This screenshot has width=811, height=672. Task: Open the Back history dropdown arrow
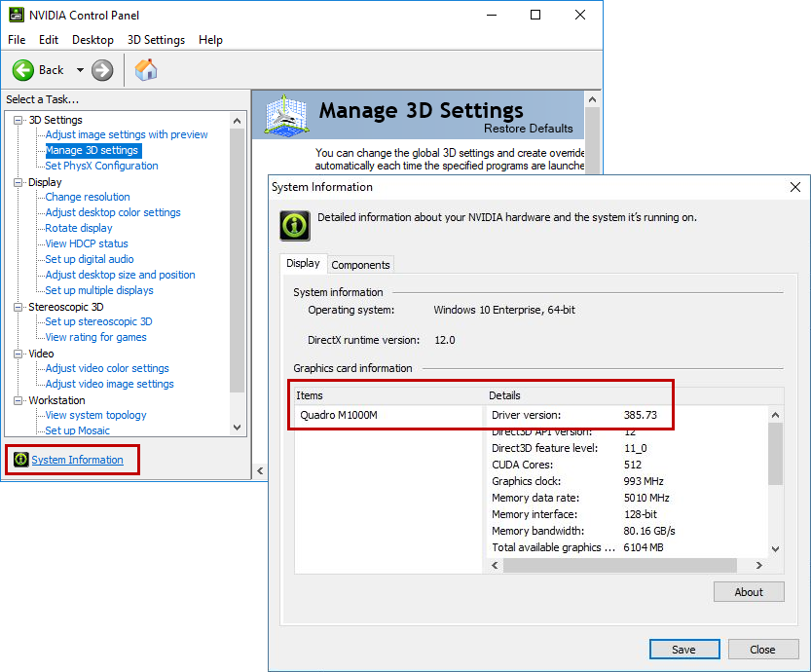point(80,70)
